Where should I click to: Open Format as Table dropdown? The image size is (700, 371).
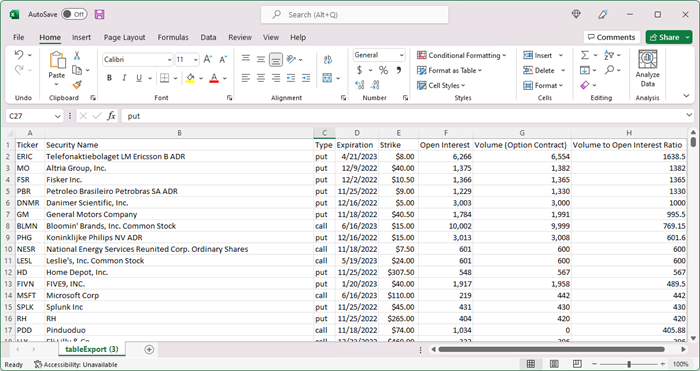click(450, 70)
